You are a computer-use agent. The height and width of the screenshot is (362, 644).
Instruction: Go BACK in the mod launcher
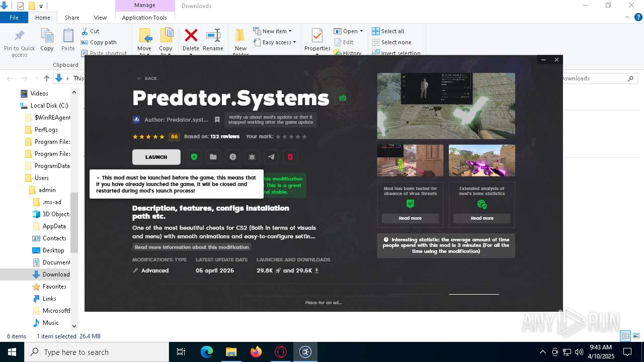(147, 78)
